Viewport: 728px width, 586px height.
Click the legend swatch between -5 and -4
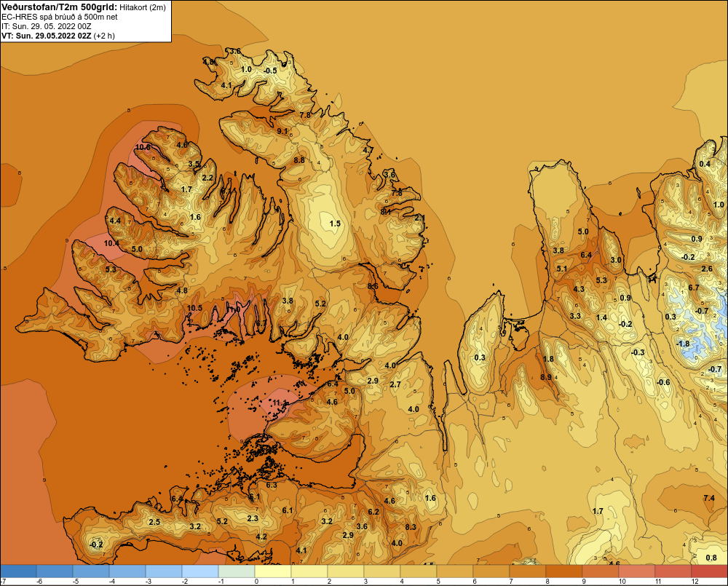pos(91,571)
